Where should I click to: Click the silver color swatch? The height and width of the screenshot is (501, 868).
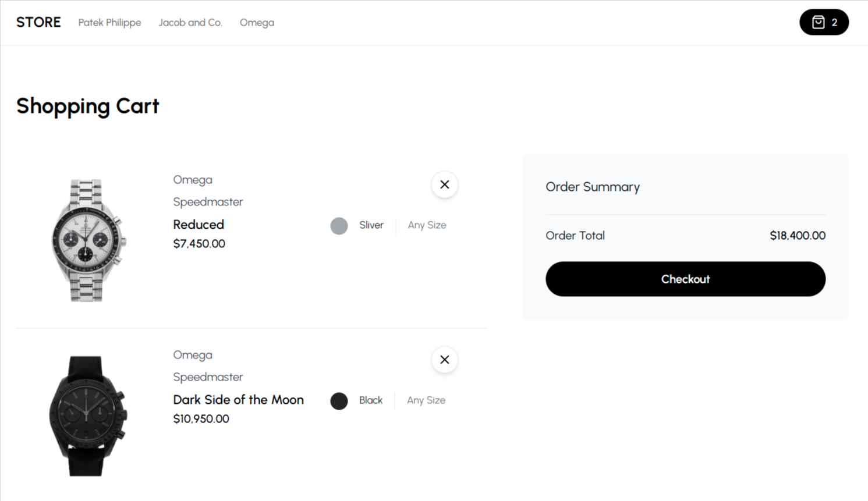(x=339, y=226)
